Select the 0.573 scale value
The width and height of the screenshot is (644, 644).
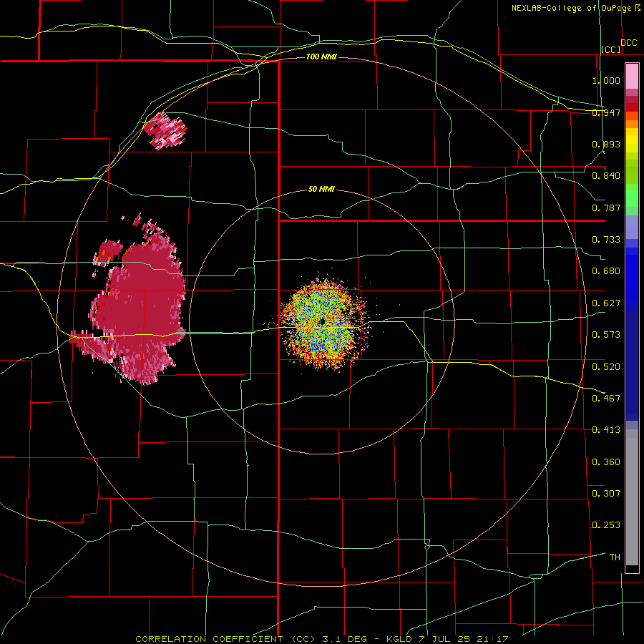click(x=606, y=335)
